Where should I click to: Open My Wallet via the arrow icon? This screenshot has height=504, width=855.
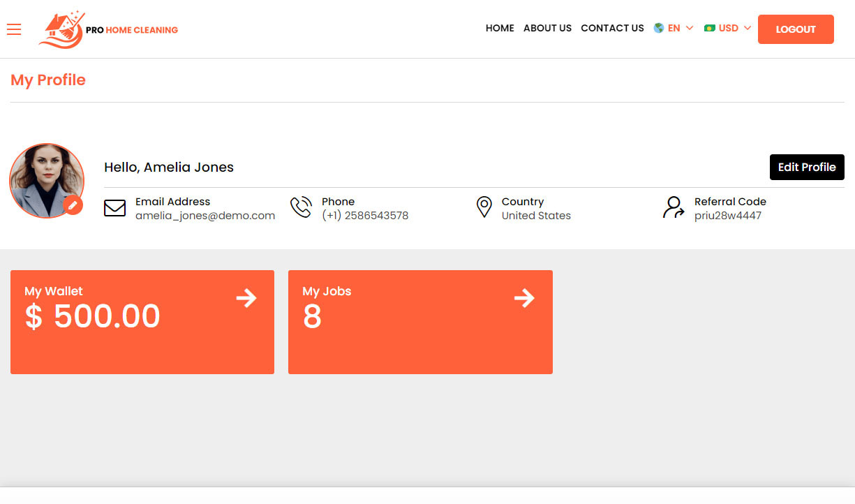tap(246, 298)
